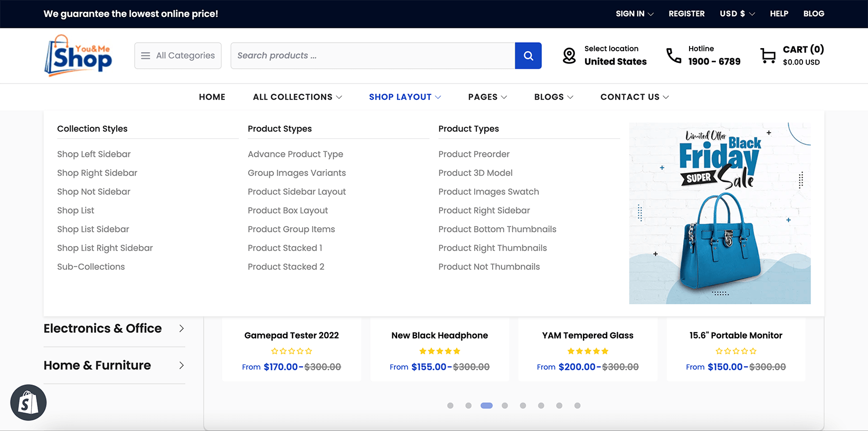The width and height of the screenshot is (868, 431).
Task: Select Group Images Variants
Action: point(297,173)
